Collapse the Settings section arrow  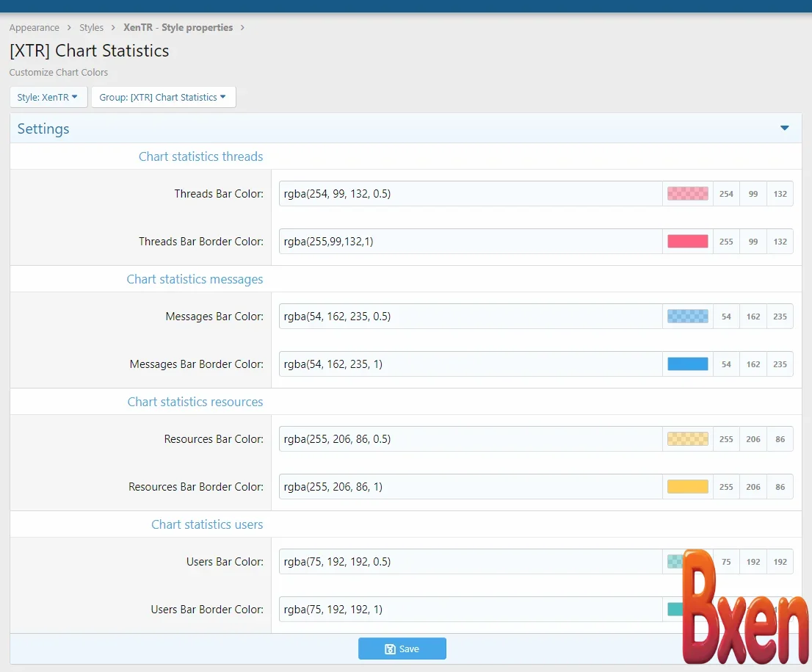click(x=784, y=129)
